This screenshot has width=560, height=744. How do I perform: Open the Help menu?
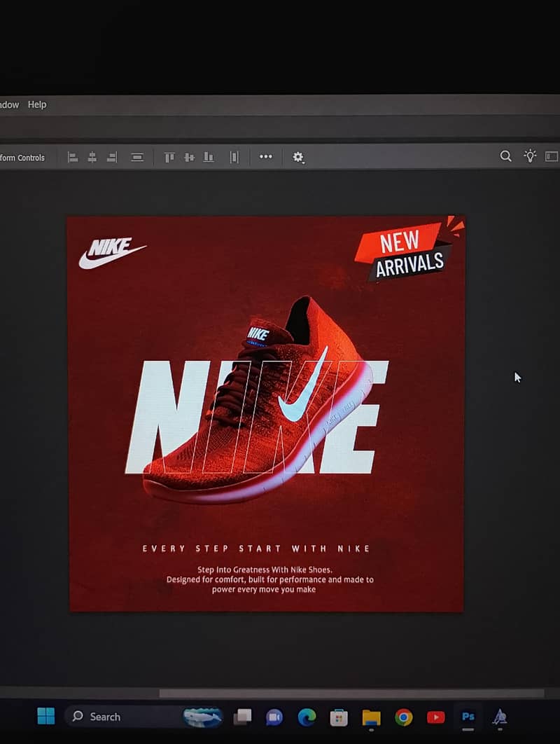37,104
